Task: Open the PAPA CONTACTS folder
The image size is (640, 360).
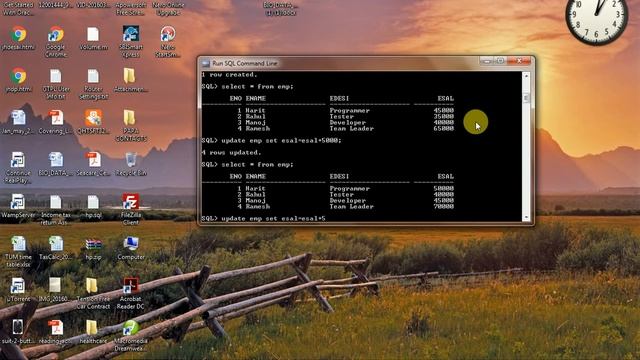Action: tap(130, 118)
